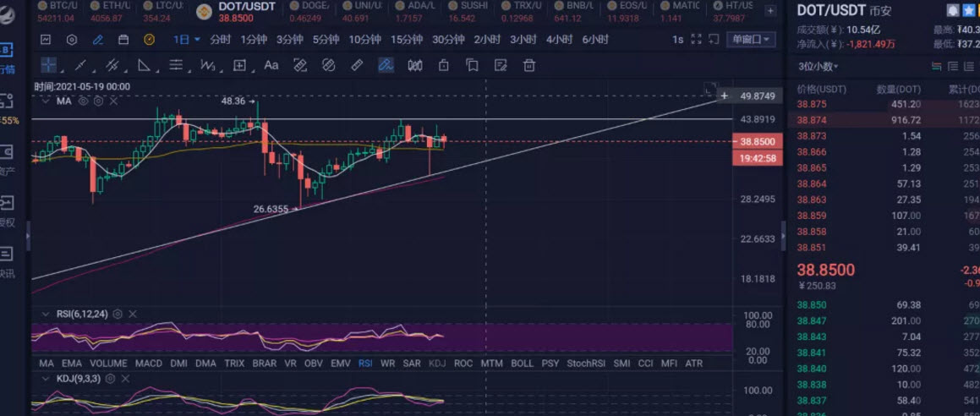
Task: Hide the MA indicator using eye icon
Action: (84, 101)
